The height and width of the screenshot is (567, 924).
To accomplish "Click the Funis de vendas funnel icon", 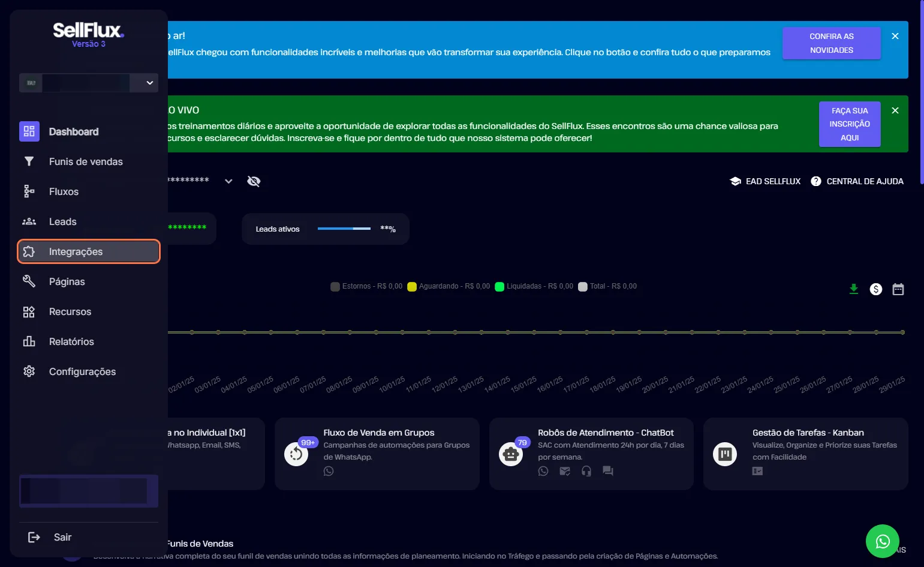I will pyautogui.click(x=29, y=161).
